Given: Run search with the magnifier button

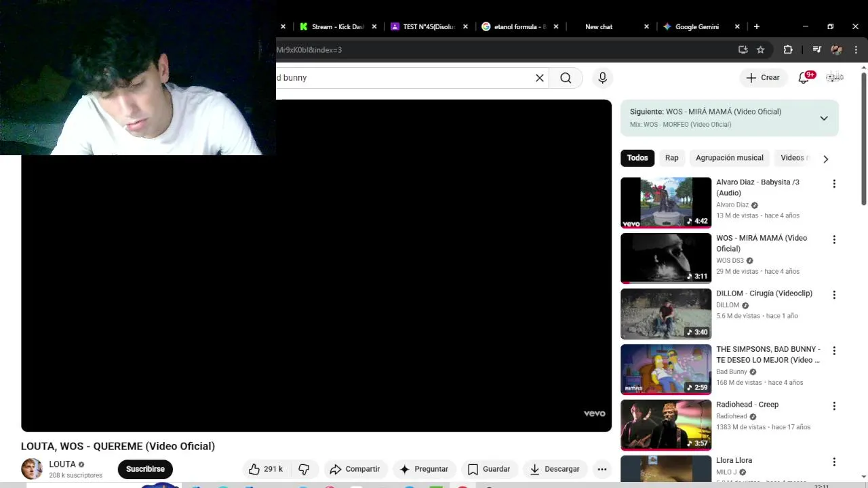Looking at the screenshot, I should (x=566, y=78).
